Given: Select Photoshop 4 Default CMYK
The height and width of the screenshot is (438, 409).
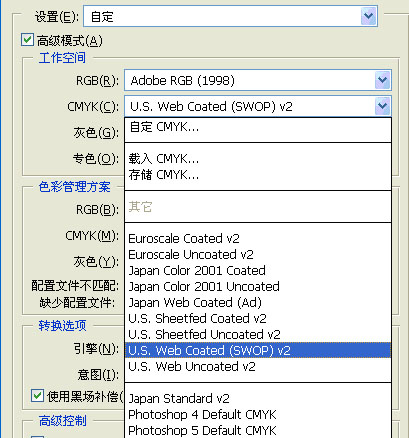Looking at the screenshot, I should pos(258,414).
